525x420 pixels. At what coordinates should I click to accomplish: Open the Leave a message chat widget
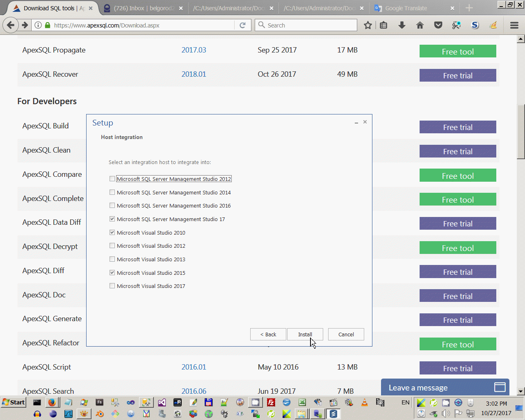pos(445,388)
